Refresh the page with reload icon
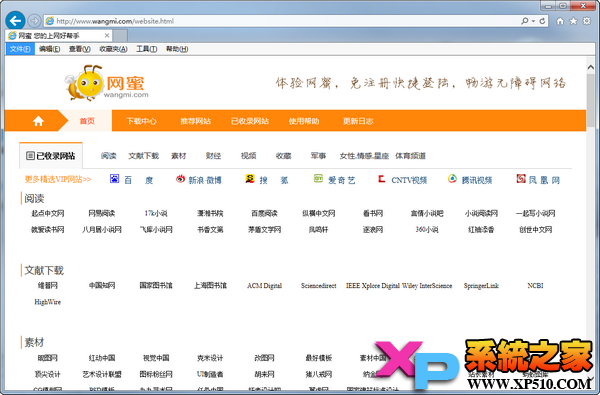This screenshot has width=600, height=395. (542, 21)
